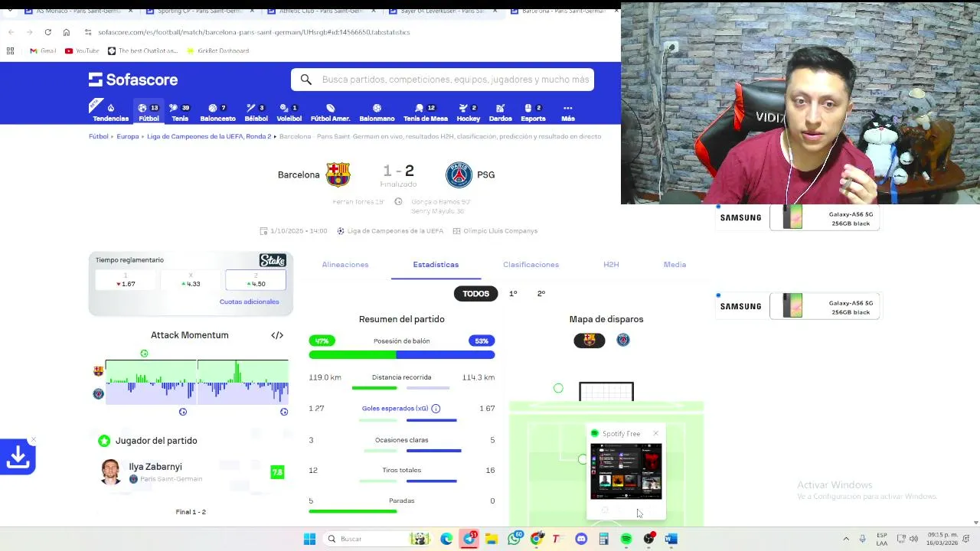Open the Dardos sport category
The height and width of the screenshot is (551, 980).
(x=500, y=112)
